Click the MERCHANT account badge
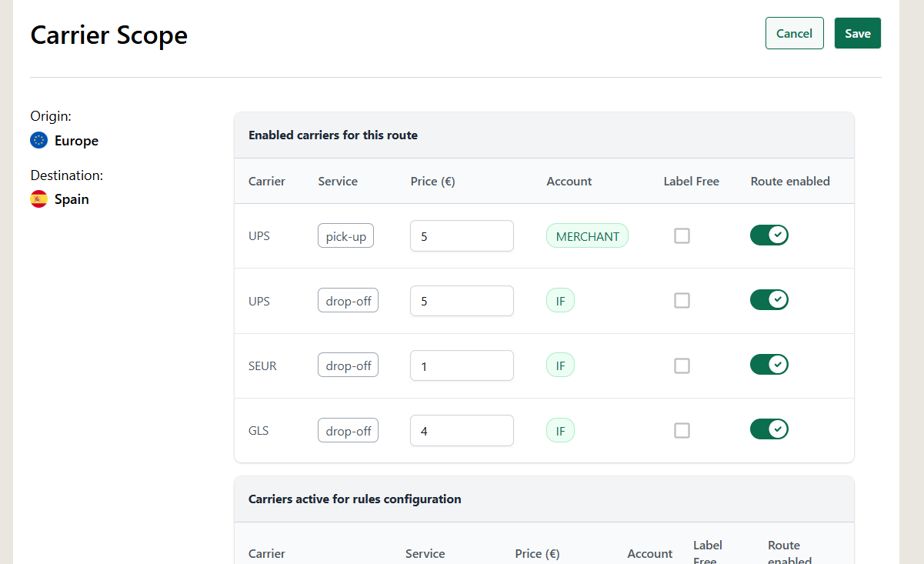The image size is (924, 564). point(588,236)
